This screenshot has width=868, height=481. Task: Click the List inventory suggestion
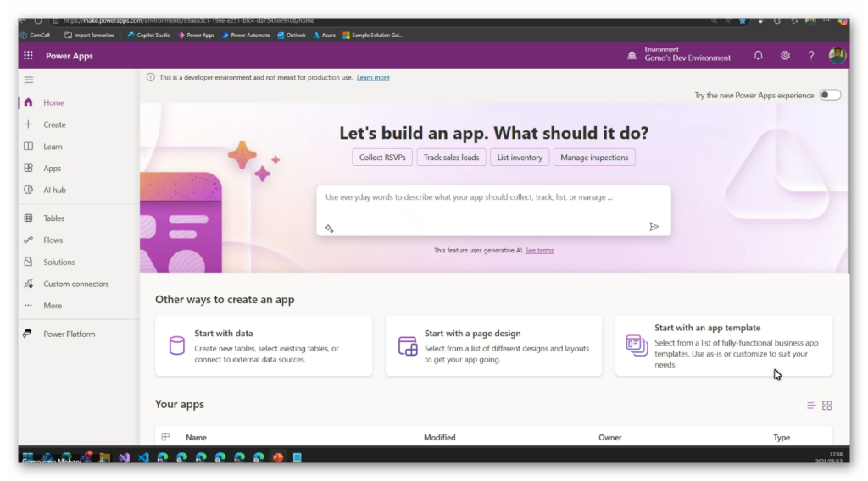(x=520, y=157)
